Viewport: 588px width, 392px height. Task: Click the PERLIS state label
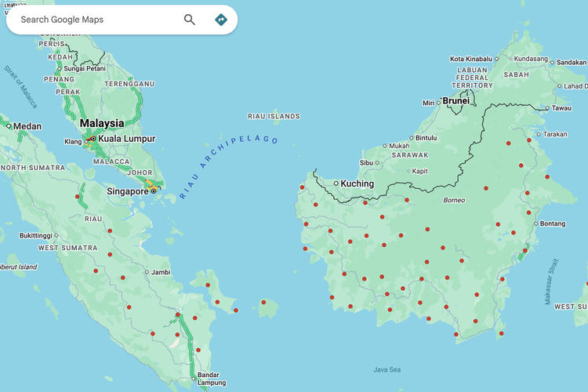point(52,44)
